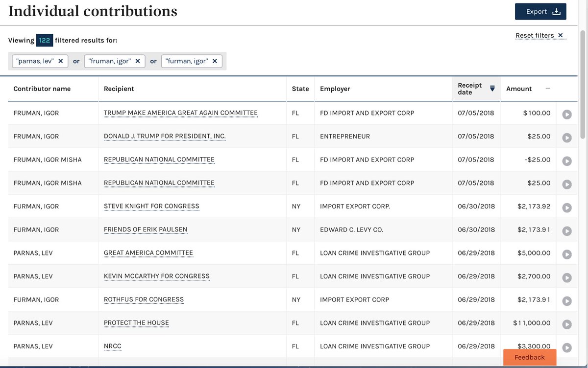Open Kevin McCarthy for Congress link

(x=157, y=276)
